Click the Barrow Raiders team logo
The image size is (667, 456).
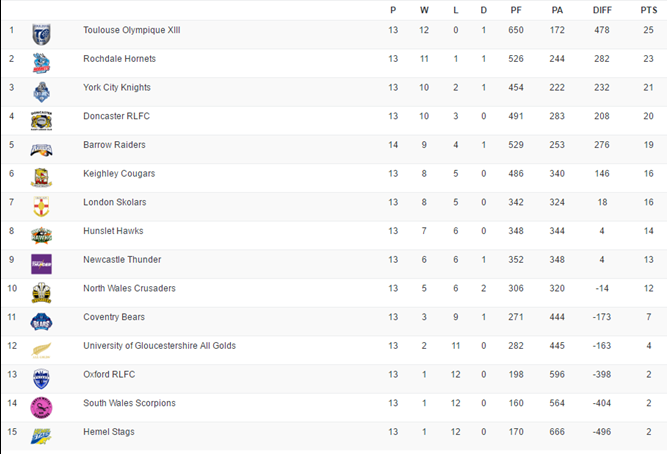coord(41,149)
